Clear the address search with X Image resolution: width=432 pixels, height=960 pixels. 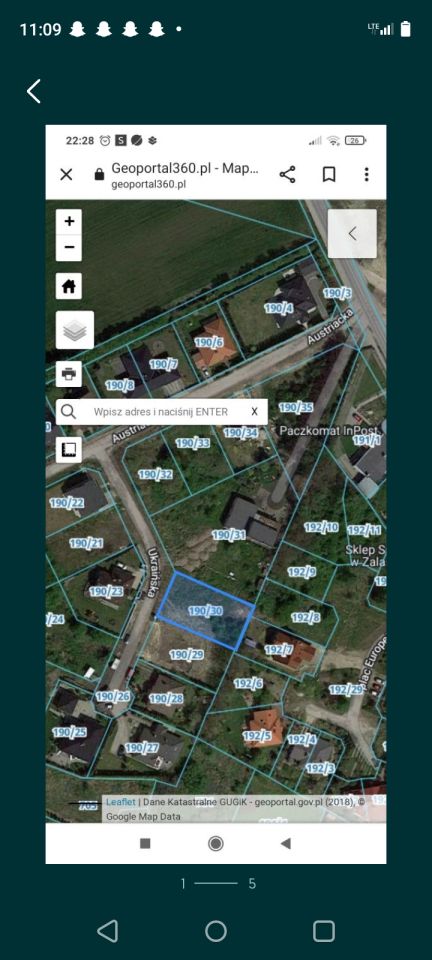coord(254,412)
